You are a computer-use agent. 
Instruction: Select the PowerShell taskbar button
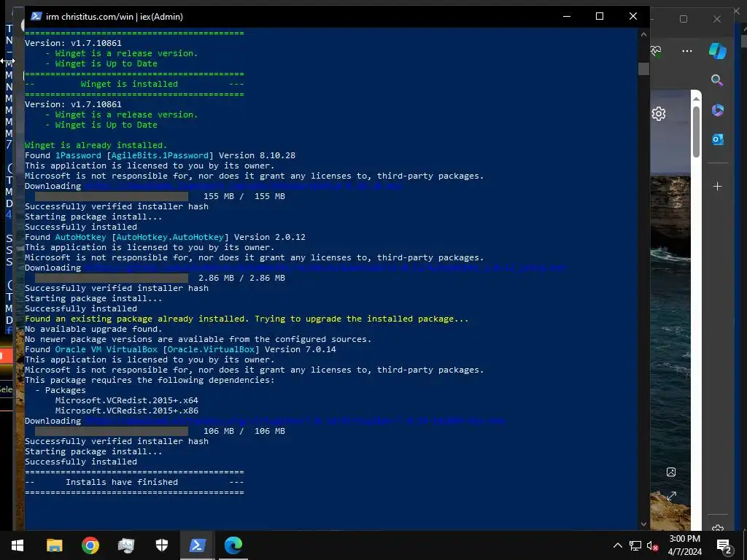197,545
